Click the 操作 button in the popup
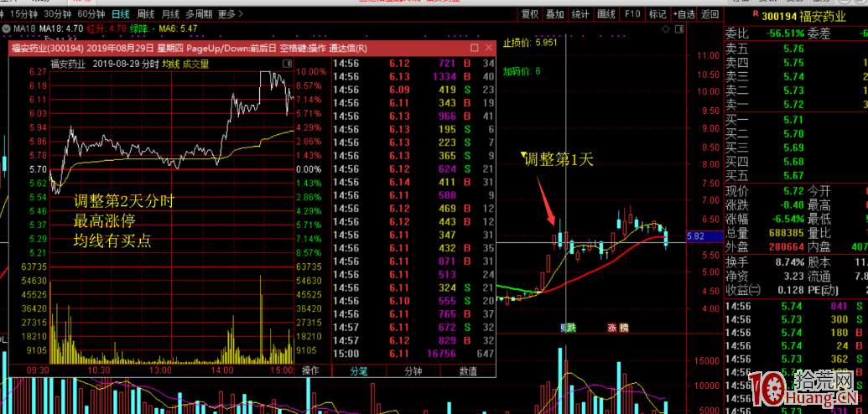The height and width of the screenshot is (414, 868). tap(311, 370)
